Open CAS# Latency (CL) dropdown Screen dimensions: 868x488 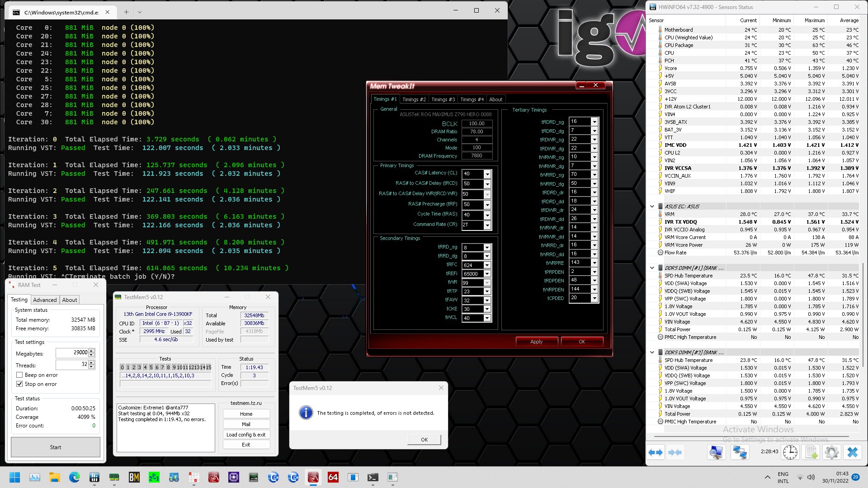[x=487, y=174]
